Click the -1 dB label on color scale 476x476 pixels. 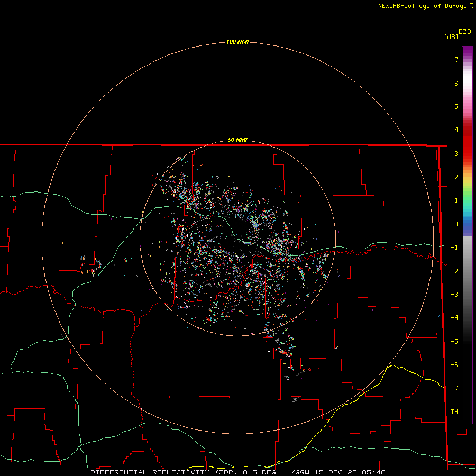(454, 248)
